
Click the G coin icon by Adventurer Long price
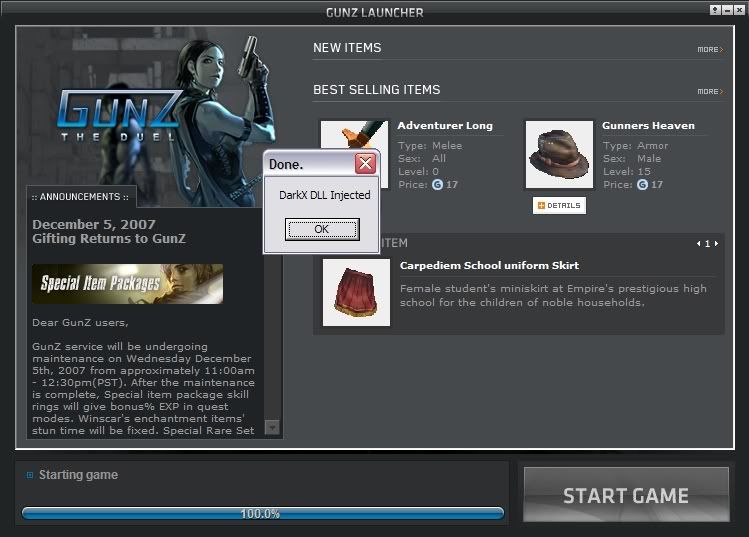point(438,184)
